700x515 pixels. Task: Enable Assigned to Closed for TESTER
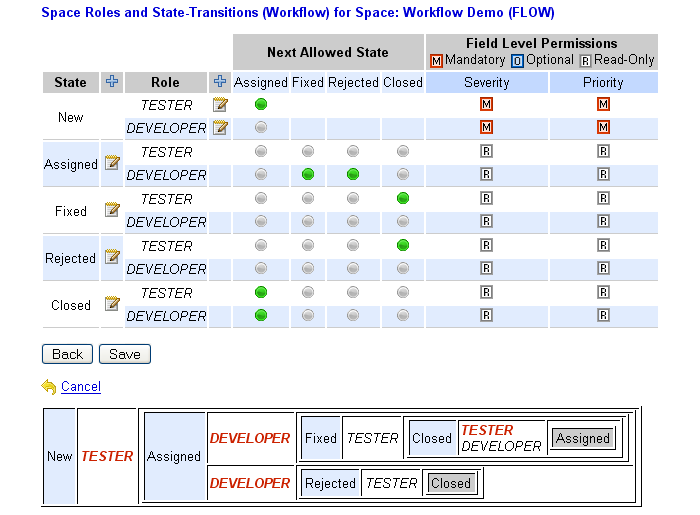(403, 151)
